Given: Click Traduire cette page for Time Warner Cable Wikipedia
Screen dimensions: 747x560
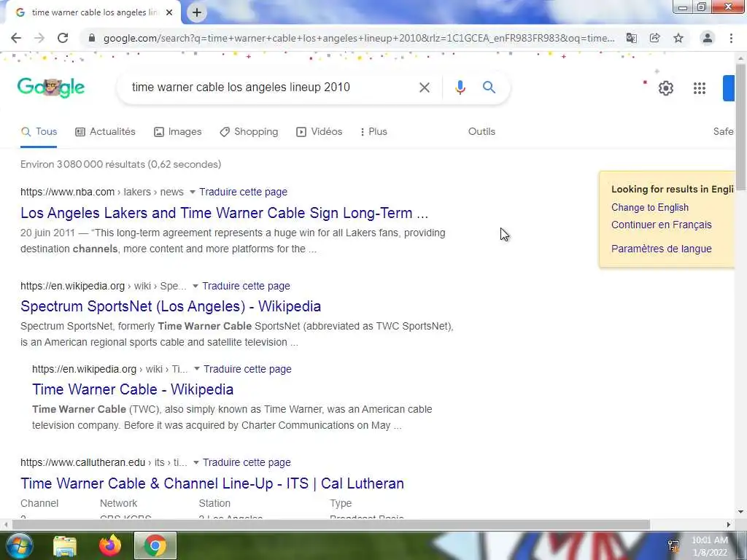Looking at the screenshot, I should click(247, 369).
